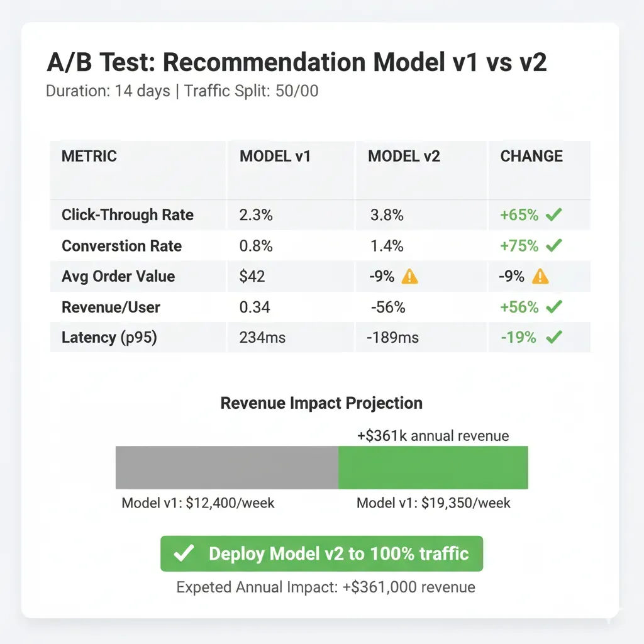Select the MODEL v1 column header
644x644 pixels.
275,156
